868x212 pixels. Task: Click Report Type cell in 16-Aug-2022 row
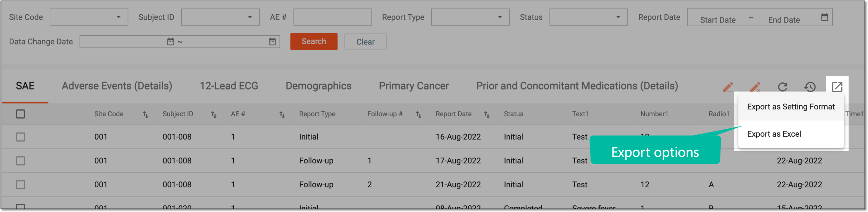tap(308, 137)
